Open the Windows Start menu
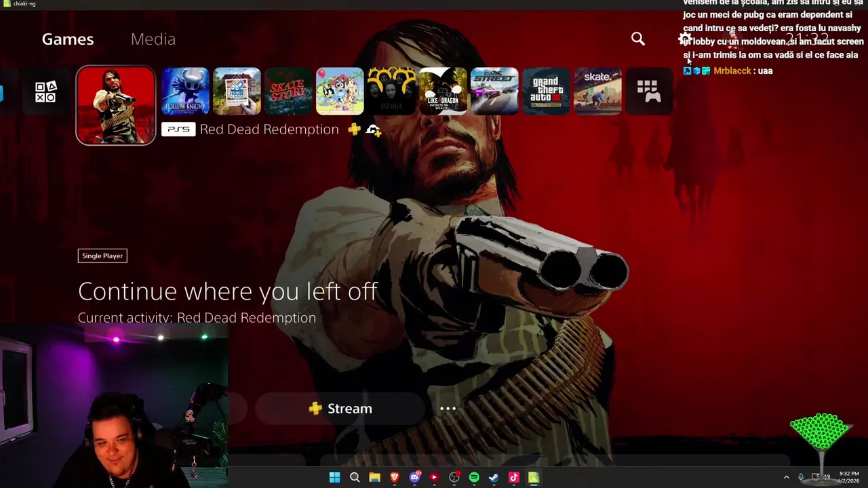868x488 pixels. tap(334, 478)
